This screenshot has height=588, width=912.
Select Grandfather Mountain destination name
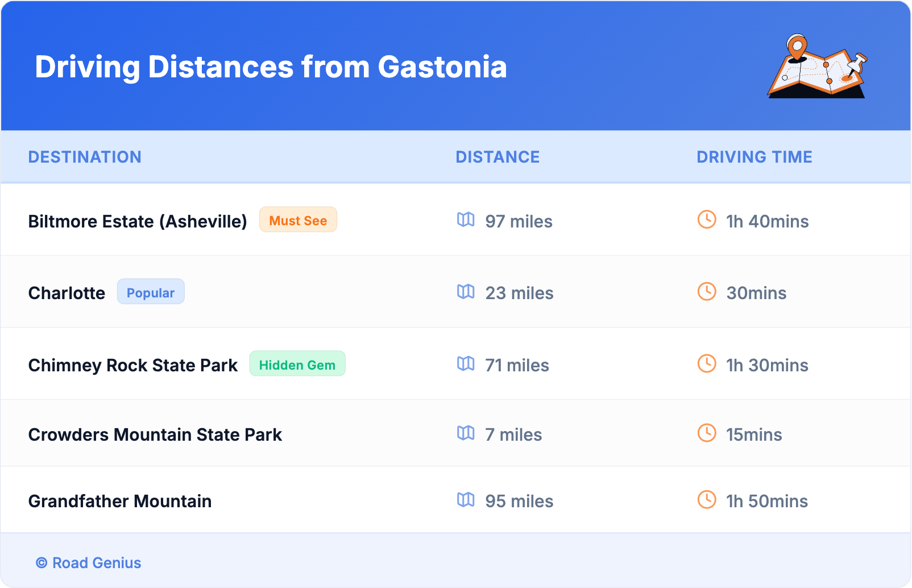pyautogui.click(x=120, y=502)
